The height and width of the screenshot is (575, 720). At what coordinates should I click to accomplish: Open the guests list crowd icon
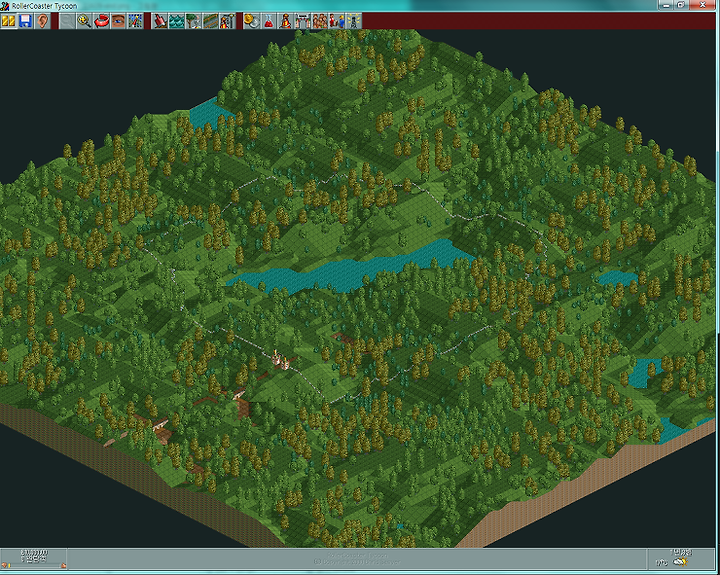pos(320,21)
